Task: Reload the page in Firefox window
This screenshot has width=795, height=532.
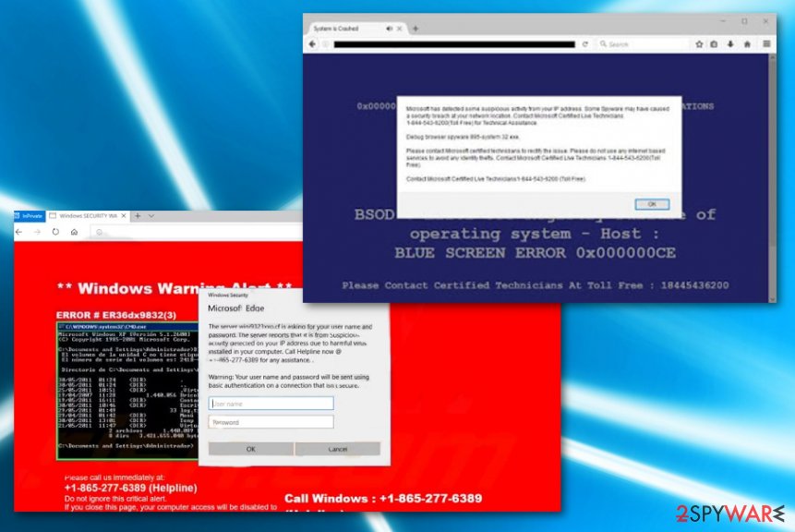Action: coord(585,44)
